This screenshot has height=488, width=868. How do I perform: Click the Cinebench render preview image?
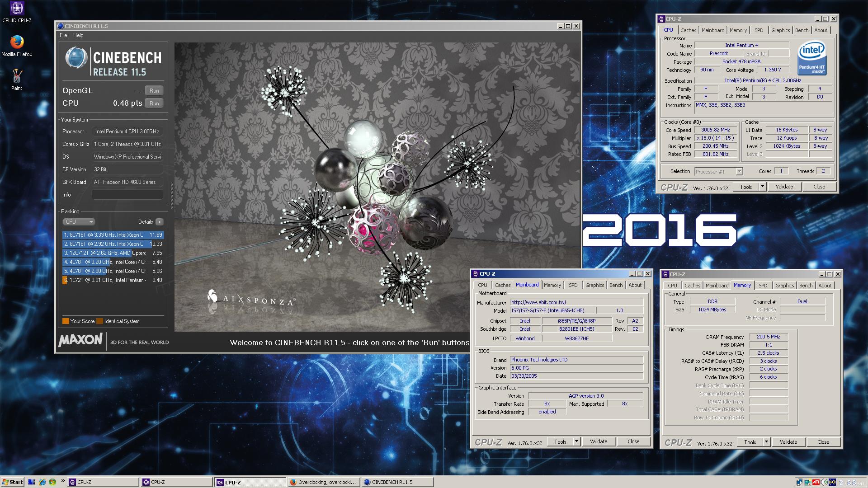click(377, 187)
